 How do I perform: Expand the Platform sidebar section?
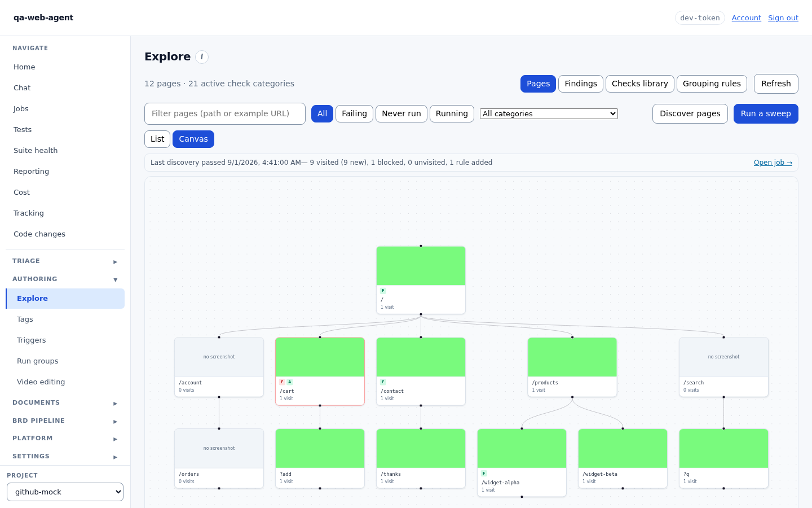(x=65, y=439)
